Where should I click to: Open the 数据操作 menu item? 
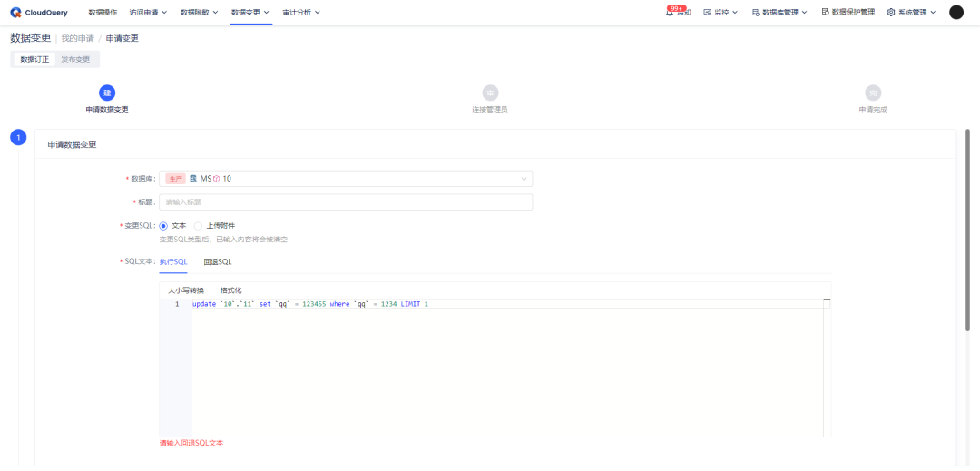click(103, 13)
